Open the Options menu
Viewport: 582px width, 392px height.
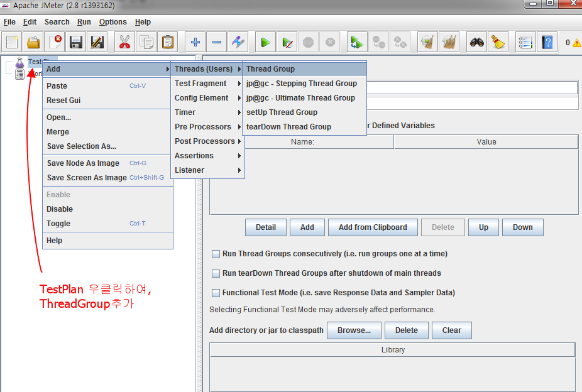[113, 22]
